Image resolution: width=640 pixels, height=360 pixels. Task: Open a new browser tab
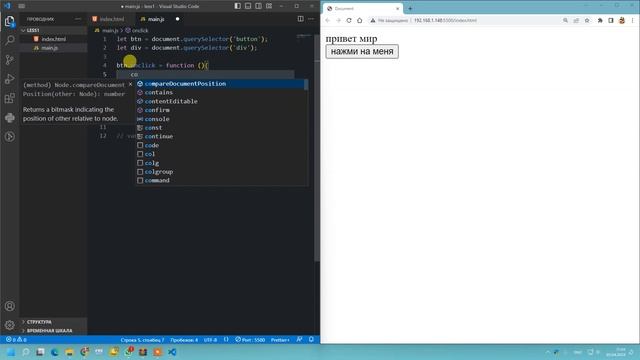pyautogui.click(x=410, y=8)
